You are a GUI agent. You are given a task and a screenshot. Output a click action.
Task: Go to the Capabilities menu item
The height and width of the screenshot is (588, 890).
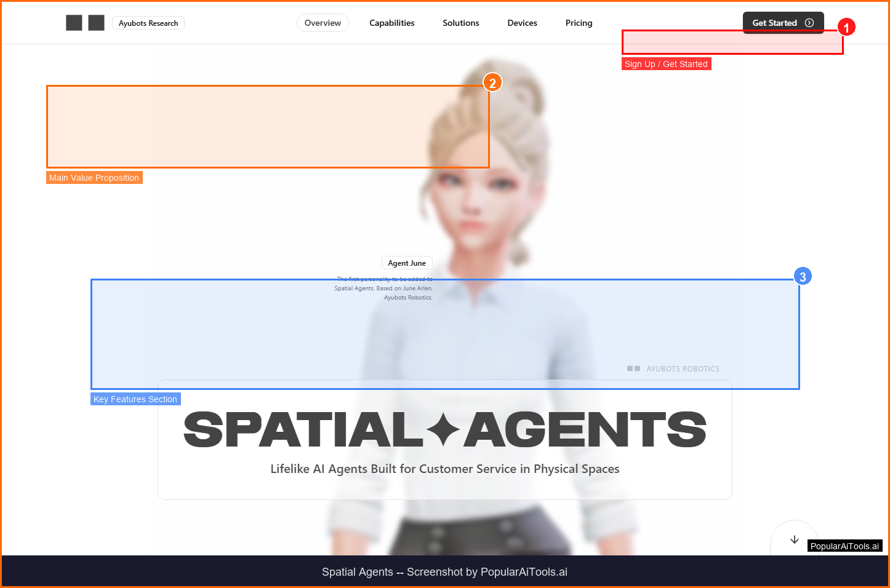[x=391, y=23]
